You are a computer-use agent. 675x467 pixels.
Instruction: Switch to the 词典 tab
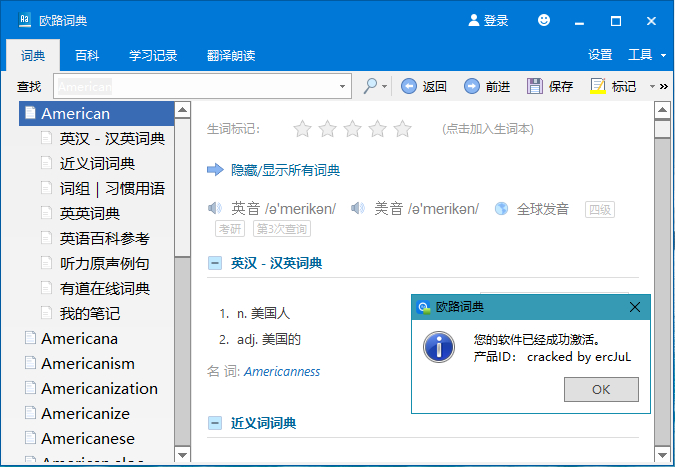33,56
